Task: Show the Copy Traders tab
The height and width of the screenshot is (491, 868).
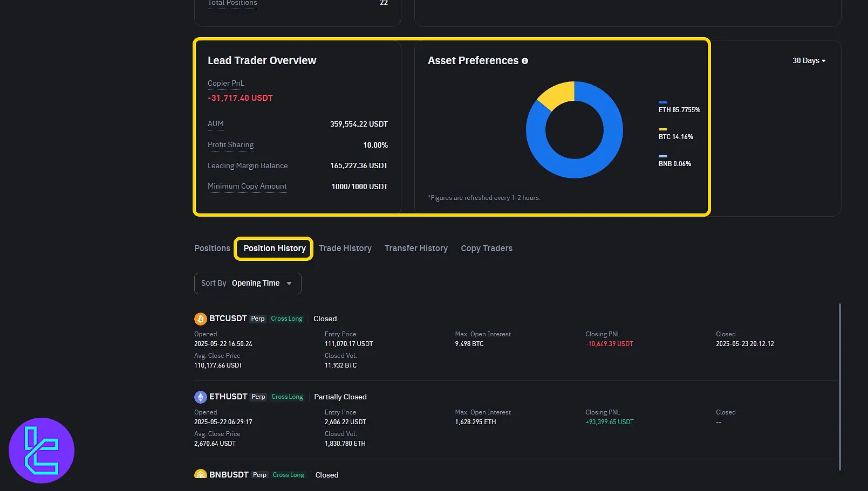Action: click(x=487, y=248)
